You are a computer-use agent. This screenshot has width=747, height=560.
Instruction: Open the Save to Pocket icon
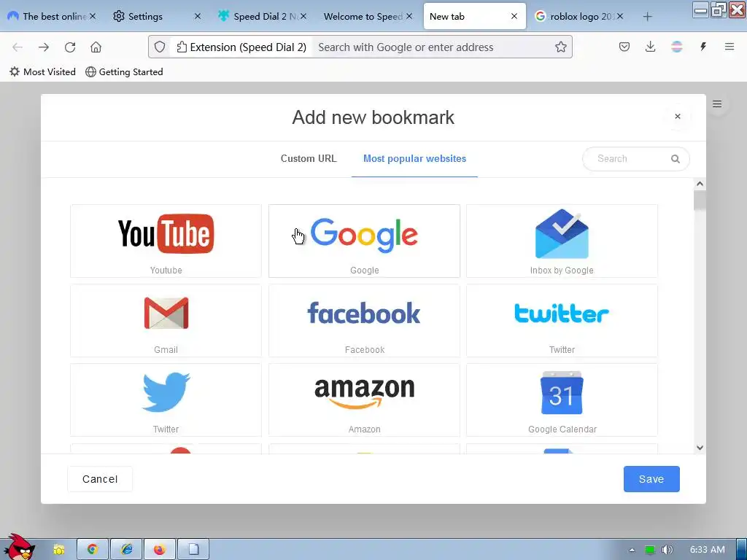click(624, 47)
